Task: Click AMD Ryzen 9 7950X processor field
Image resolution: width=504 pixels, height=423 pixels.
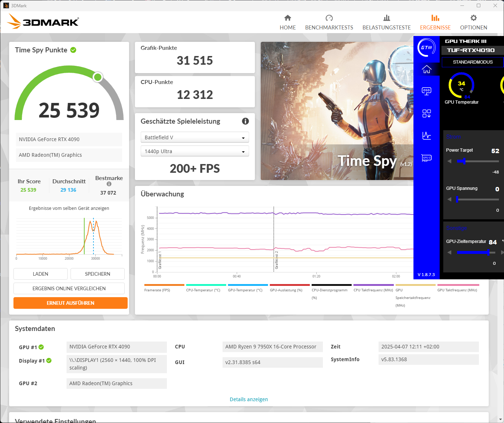Action: 272,347
